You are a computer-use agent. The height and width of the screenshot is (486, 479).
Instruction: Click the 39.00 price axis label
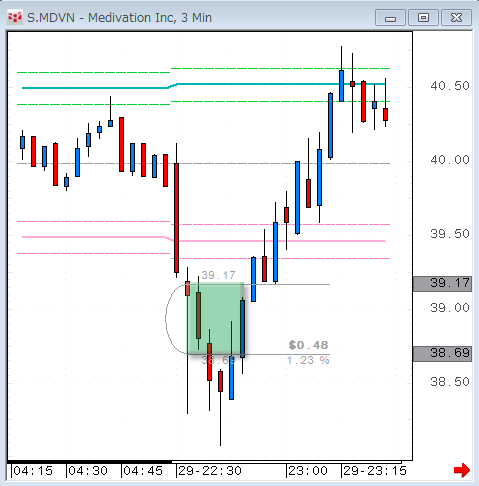[450, 308]
